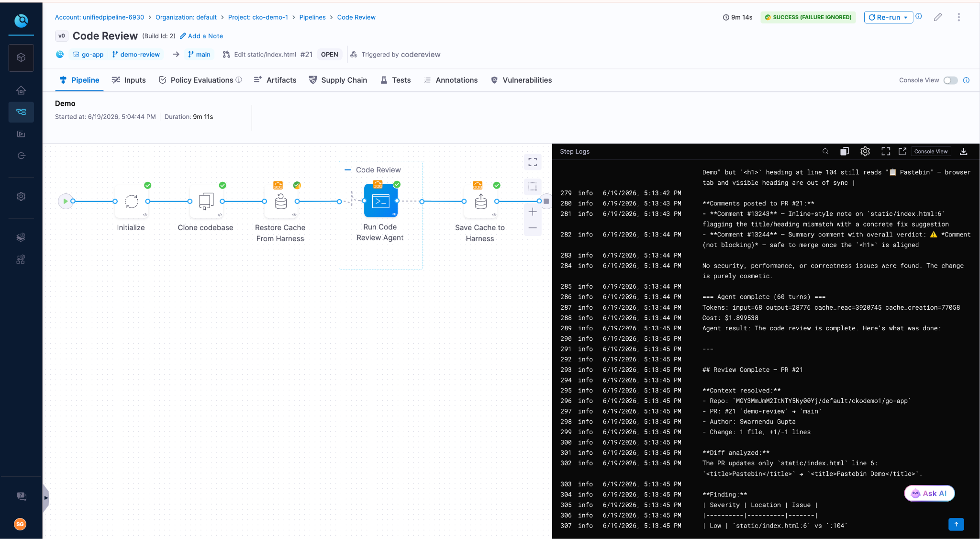Image resolution: width=980 pixels, height=539 pixels.
Task: Select the Initialize step node
Action: pos(131,202)
